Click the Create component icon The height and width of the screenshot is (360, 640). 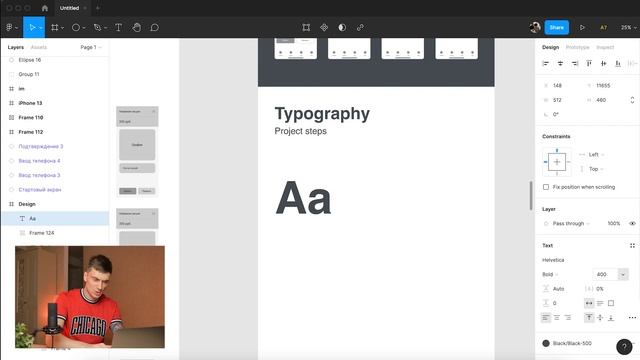click(324, 27)
